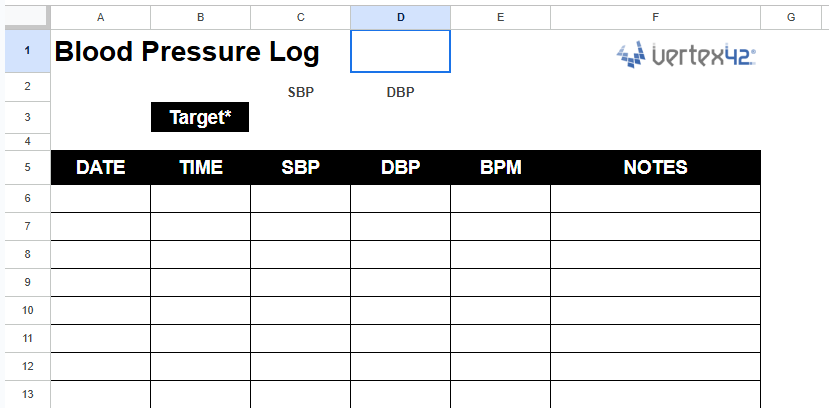Select the black Target* cell
Viewport: 829px width, 408px height.
point(200,117)
